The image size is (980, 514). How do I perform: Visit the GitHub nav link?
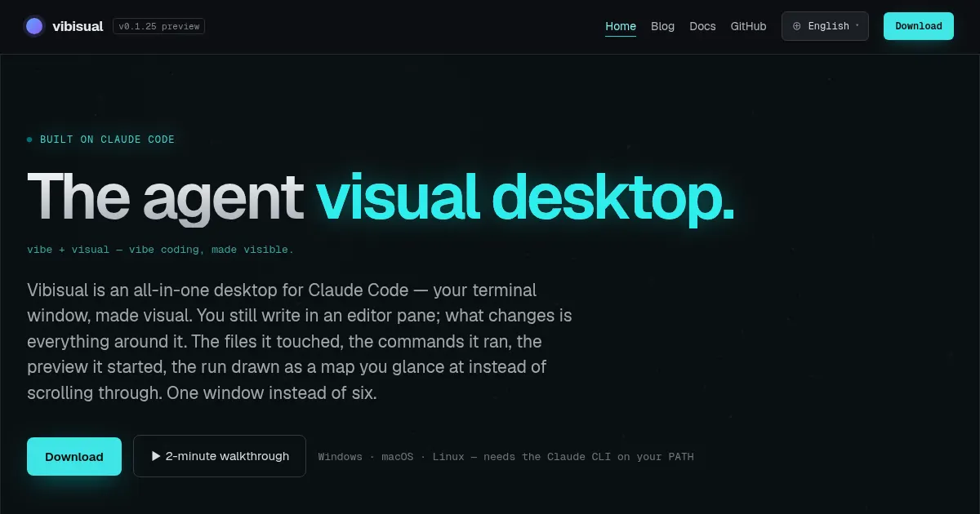(748, 26)
